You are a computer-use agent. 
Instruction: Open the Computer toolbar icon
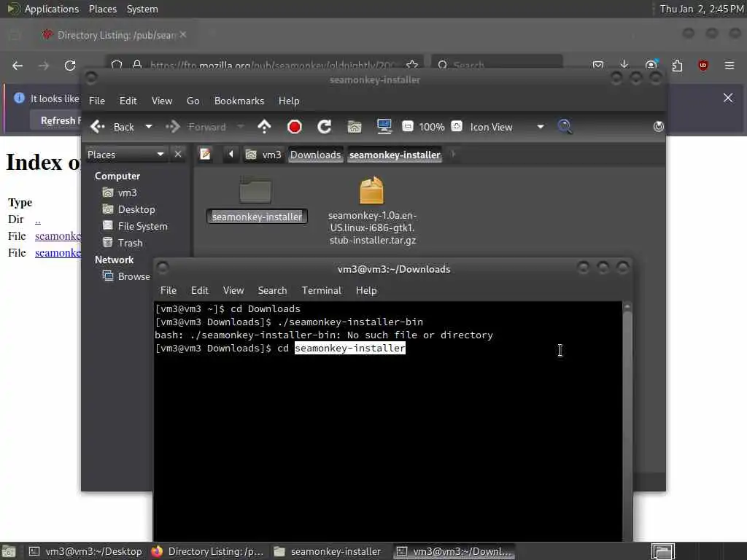point(384,127)
